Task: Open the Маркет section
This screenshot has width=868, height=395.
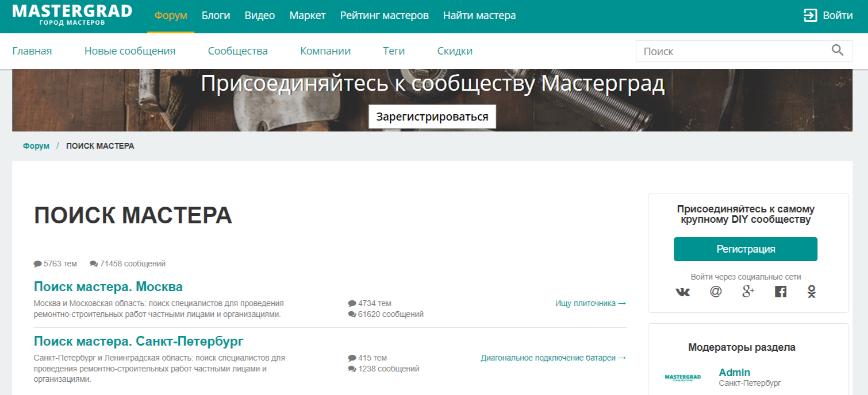Action: tap(308, 16)
